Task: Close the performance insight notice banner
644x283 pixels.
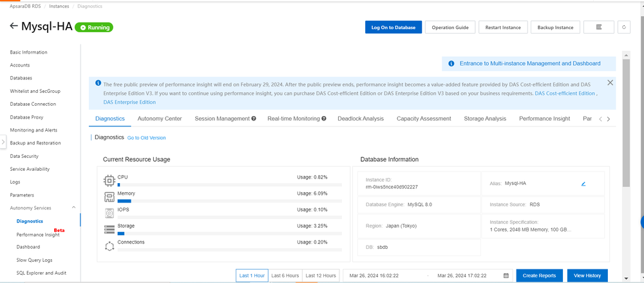Action: point(610,83)
